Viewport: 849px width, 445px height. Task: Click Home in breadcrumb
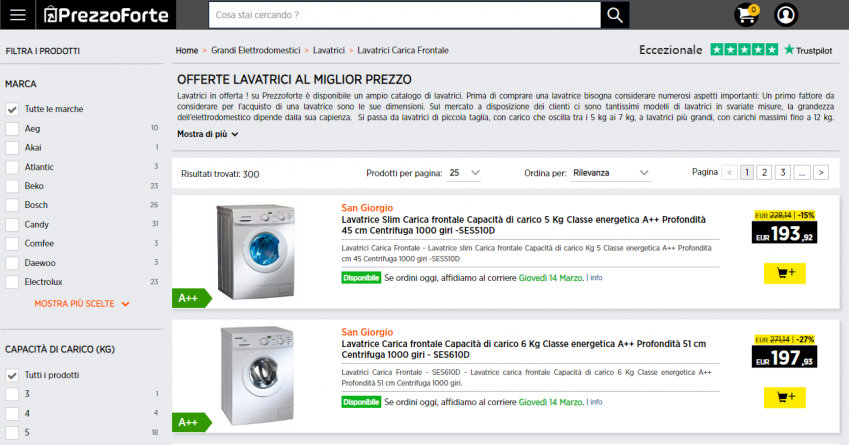187,50
